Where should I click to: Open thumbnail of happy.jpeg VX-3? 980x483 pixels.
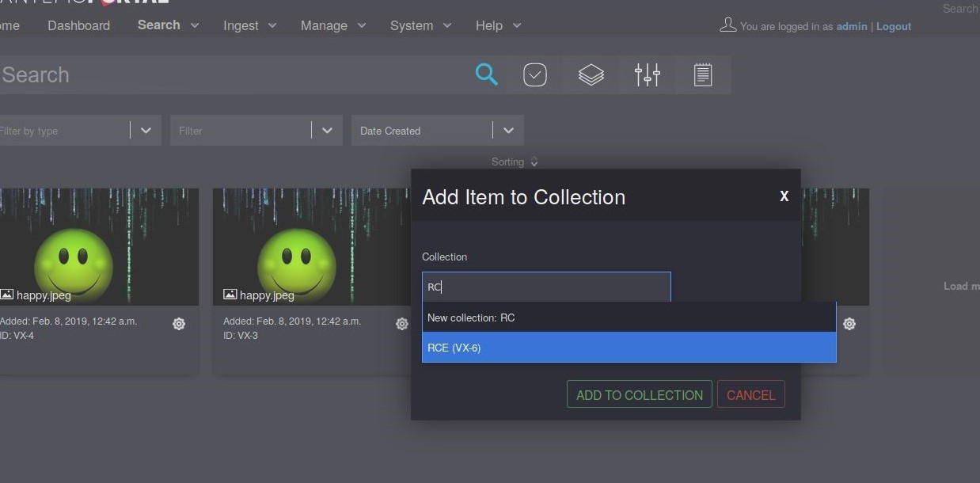coord(311,246)
